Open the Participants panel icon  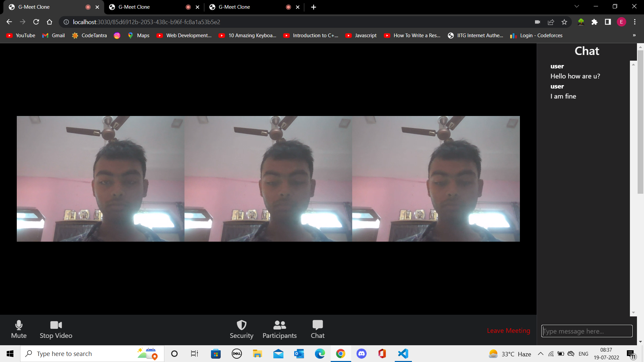(279, 325)
